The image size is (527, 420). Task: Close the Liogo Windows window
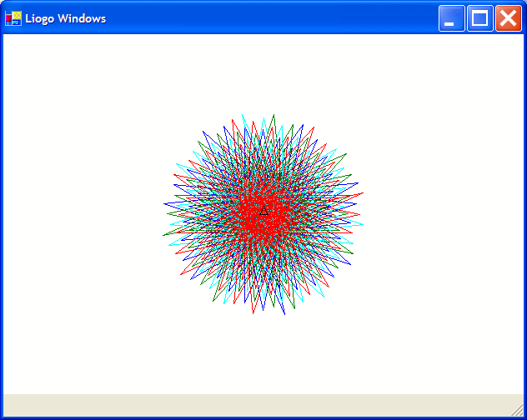(x=509, y=18)
